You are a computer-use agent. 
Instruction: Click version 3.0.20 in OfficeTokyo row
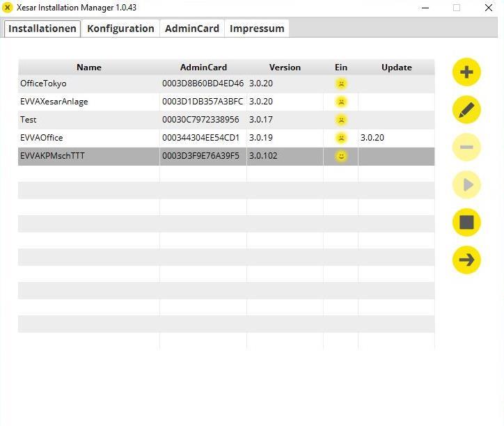tap(260, 84)
